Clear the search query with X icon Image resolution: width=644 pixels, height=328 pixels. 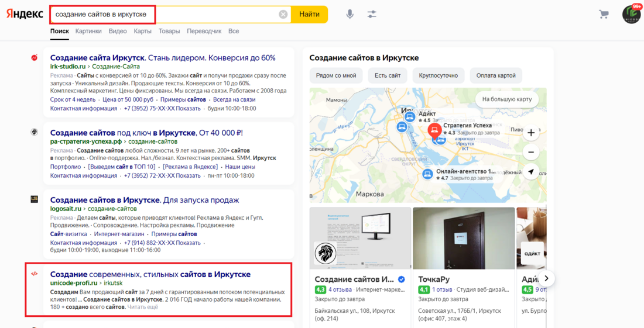pyautogui.click(x=283, y=15)
